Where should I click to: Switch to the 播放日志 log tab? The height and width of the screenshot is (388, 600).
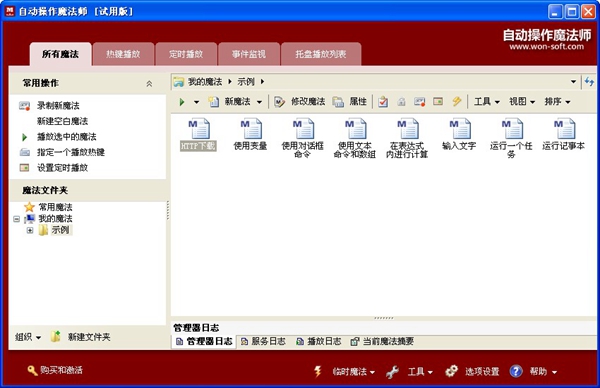pyautogui.click(x=319, y=341)
